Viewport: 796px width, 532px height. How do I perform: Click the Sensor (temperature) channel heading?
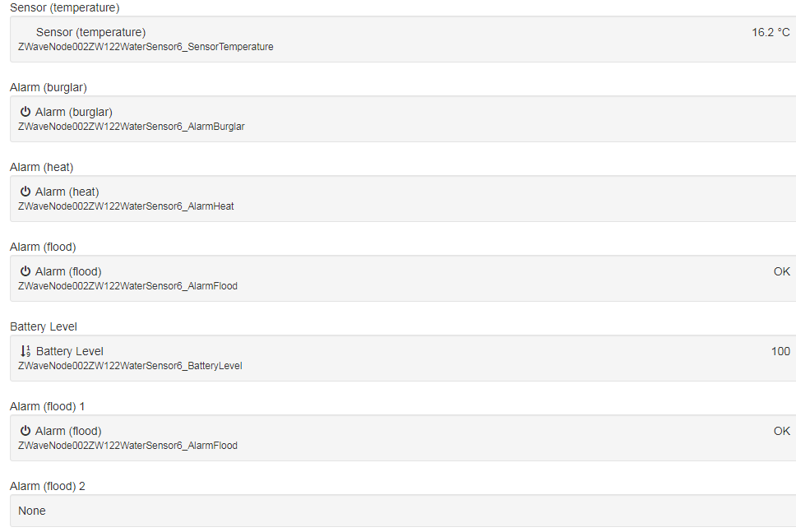(65, 7)
